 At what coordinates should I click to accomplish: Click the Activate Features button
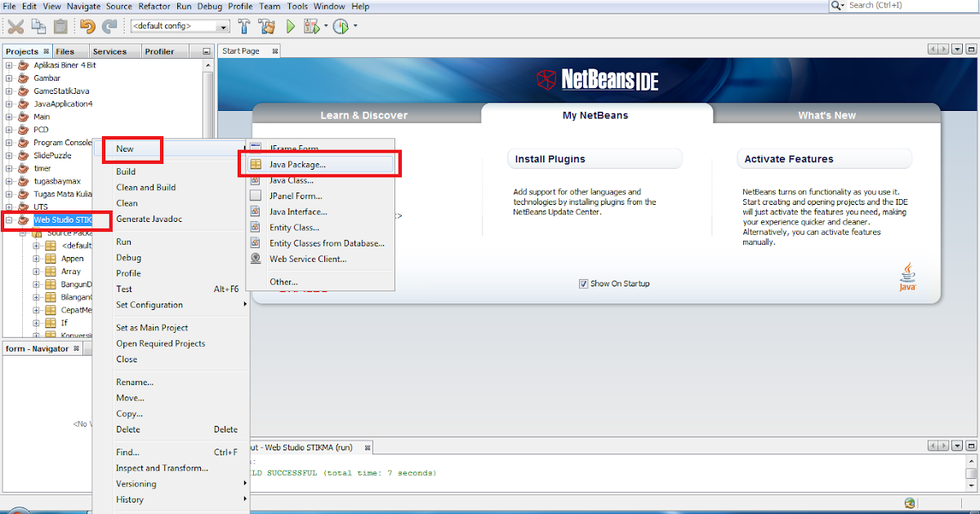(x=824, y=157)
